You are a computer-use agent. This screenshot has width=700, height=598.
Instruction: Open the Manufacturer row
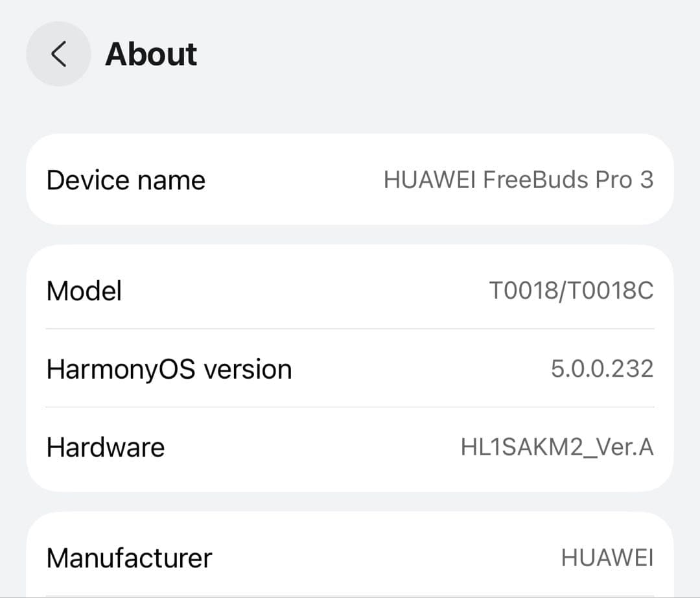point(350,557)
